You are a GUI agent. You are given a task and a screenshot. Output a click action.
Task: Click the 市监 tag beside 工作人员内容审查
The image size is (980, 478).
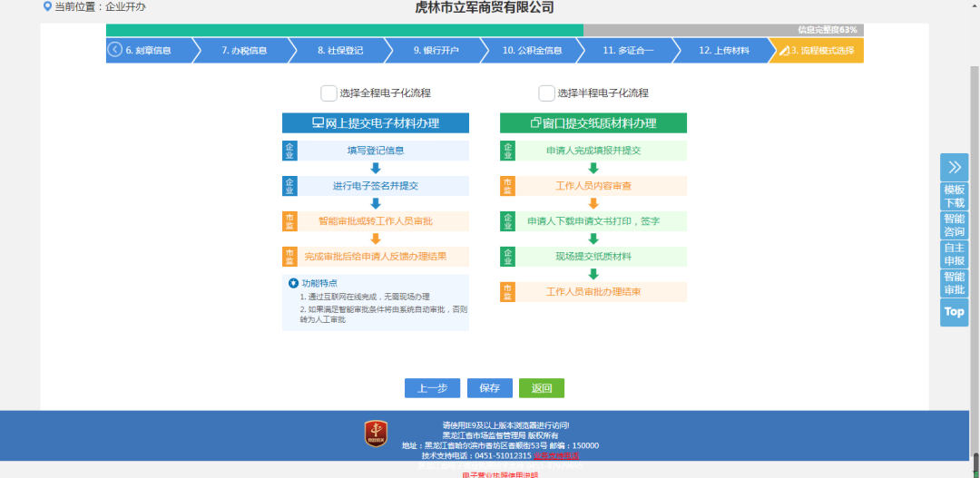507,186
